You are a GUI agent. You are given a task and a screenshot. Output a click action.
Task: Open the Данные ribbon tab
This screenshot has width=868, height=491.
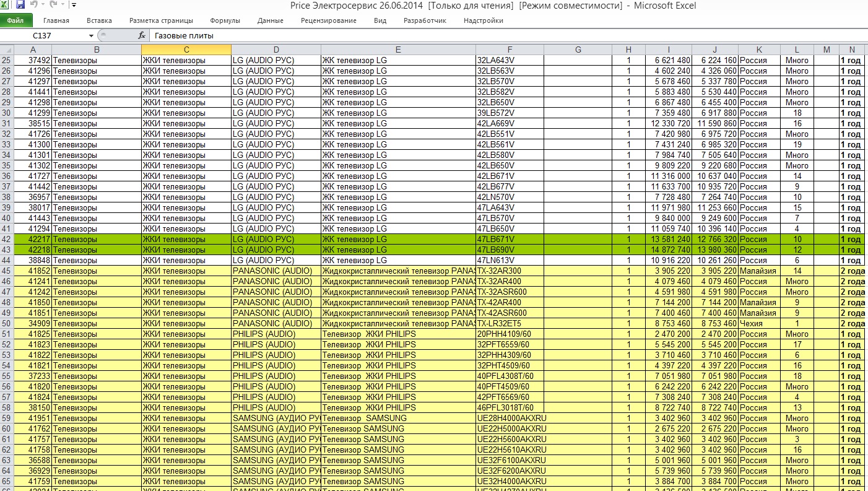(x=271, y=20)
